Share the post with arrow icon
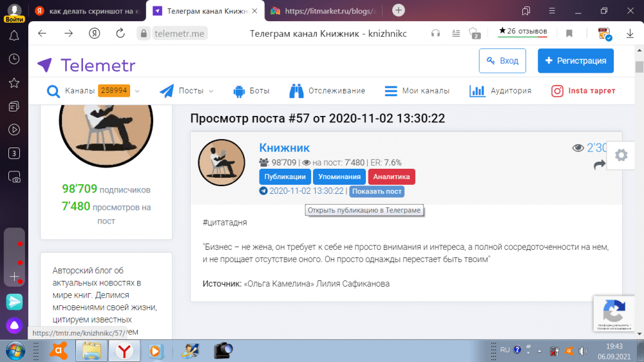The width and height of the screenshot is (644, 362). 599,165
